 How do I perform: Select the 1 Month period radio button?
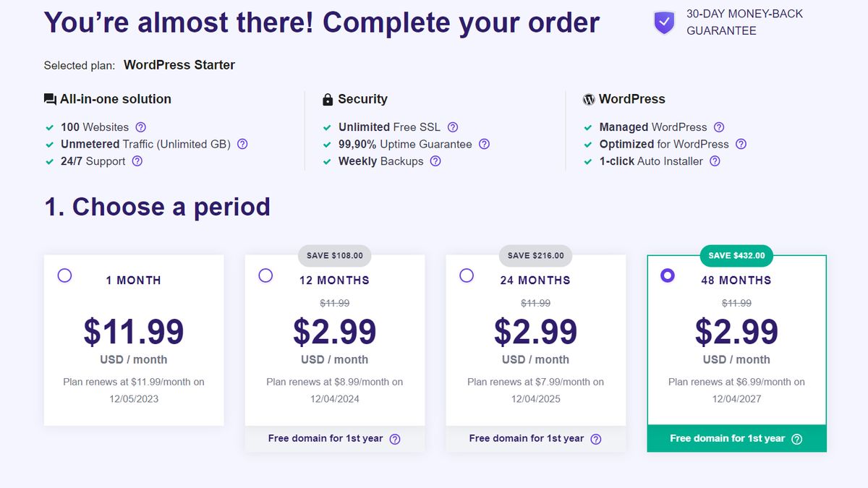tap(64, 275)
